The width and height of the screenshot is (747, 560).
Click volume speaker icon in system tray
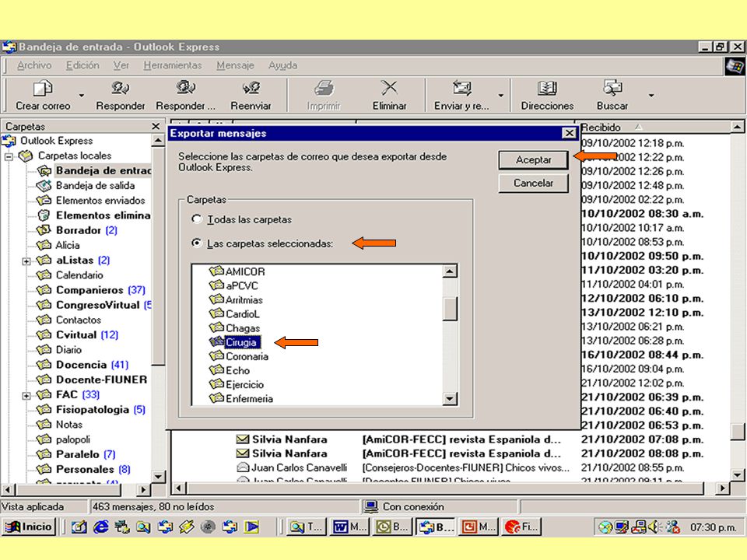654,527
